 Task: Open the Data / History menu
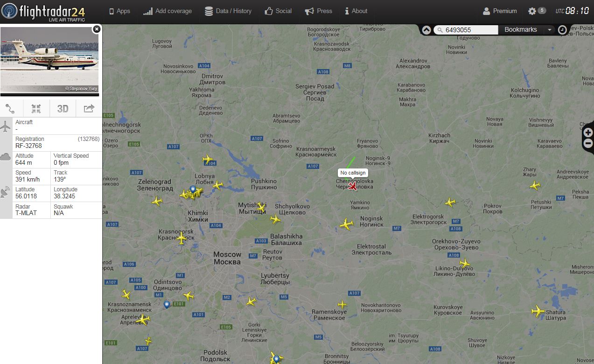click(x=228, y=11)
